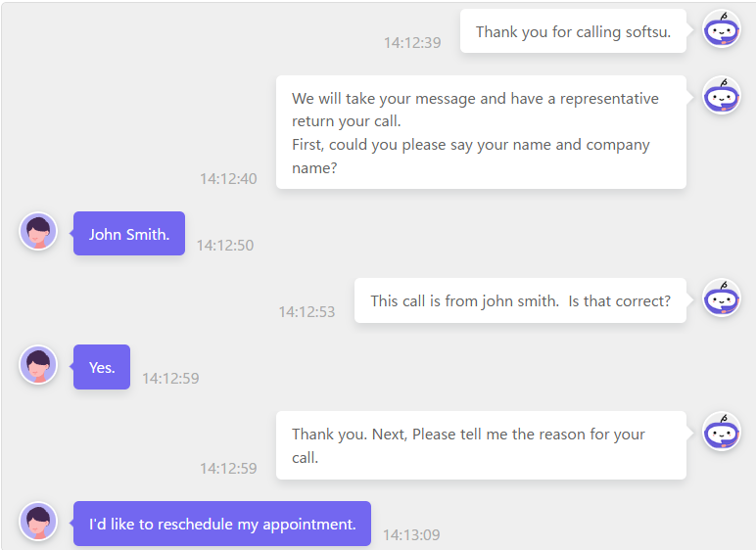Click user avatar next to the "Yes." bubble
Viewport: 756px width, 550px height.
click(38, 365)
